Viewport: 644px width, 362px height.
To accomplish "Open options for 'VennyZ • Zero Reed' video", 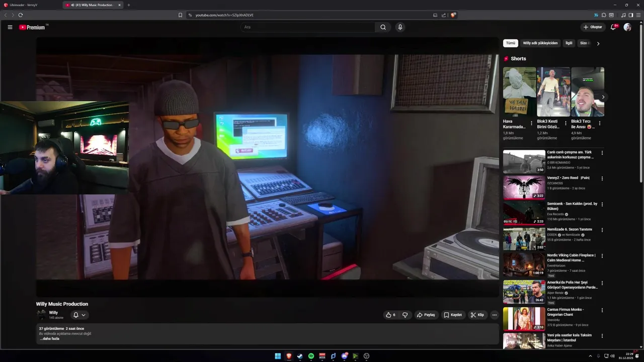I will click(x=602, y=178).
